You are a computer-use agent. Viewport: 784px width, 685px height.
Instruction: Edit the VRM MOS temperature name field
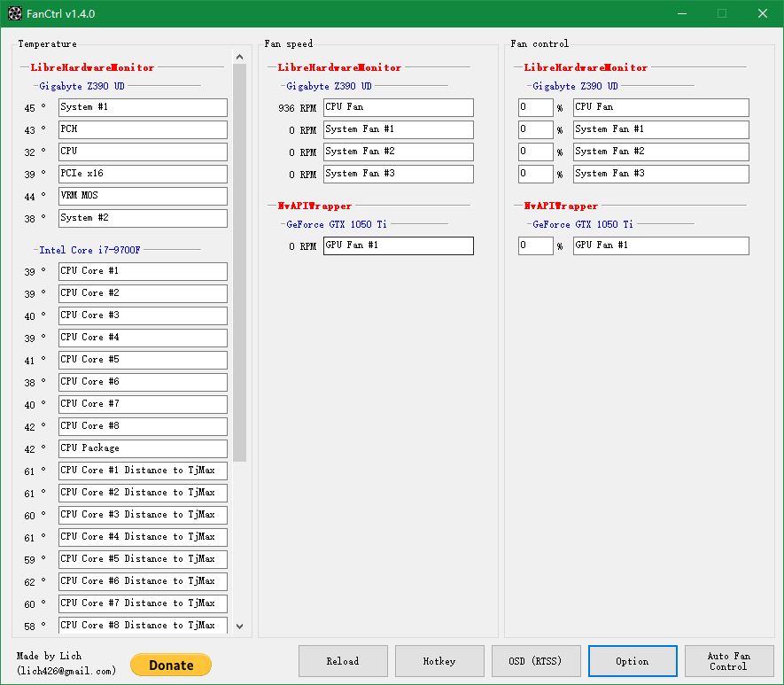pyautogui.click(x=143, y=196)
